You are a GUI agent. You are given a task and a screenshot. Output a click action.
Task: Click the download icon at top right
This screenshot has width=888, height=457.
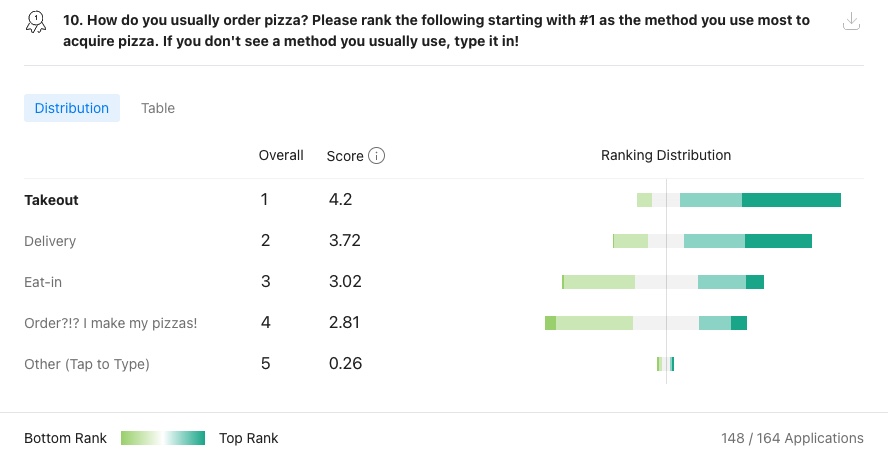click(851, 22)
